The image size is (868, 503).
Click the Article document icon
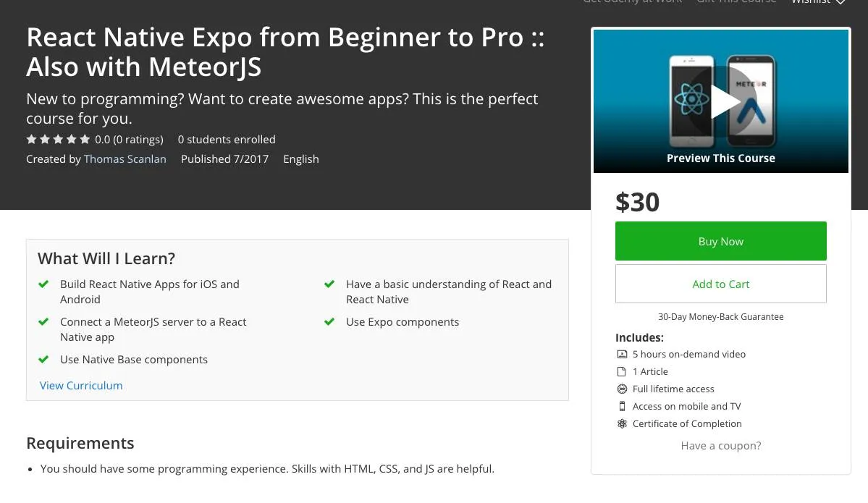(621, 372)
